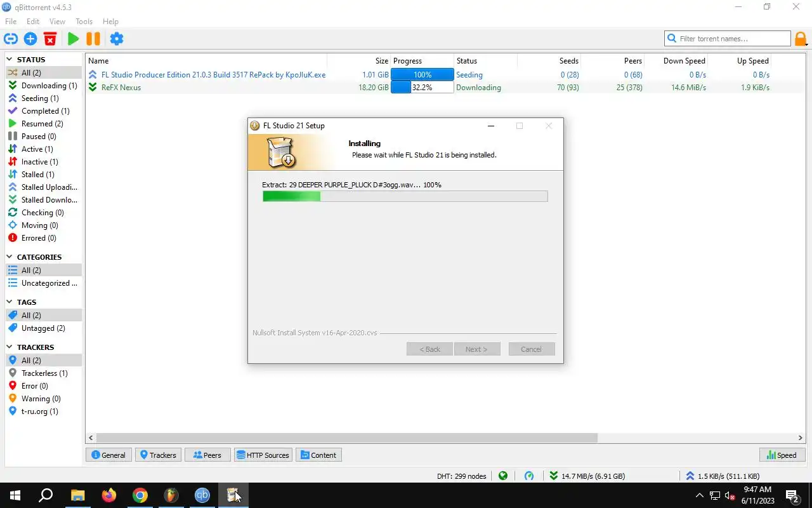812x508 pixels.
Task: Select the Stalled Uploading status filter
Action: click(44, 187)
